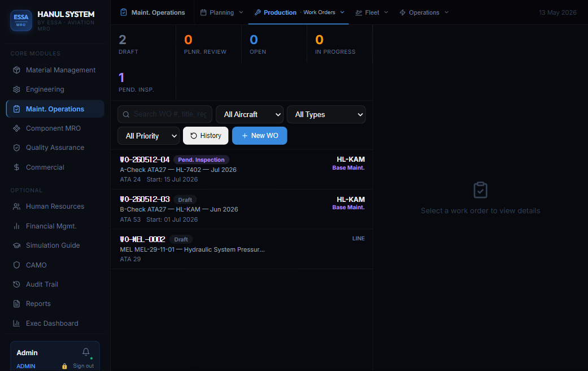The height and width of the screenshot is (371, 588).
Task: Open the Planning top menu
Action: pos(221,12)
